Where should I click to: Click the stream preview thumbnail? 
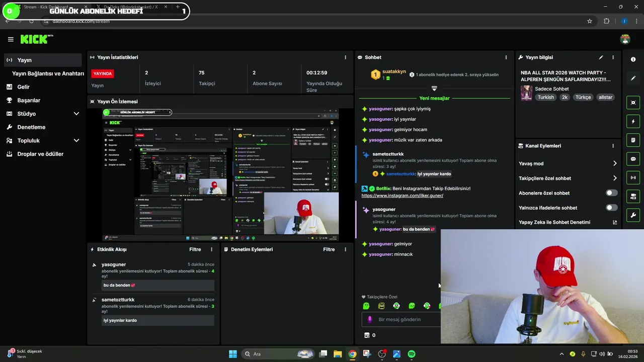tap(220, 175)
